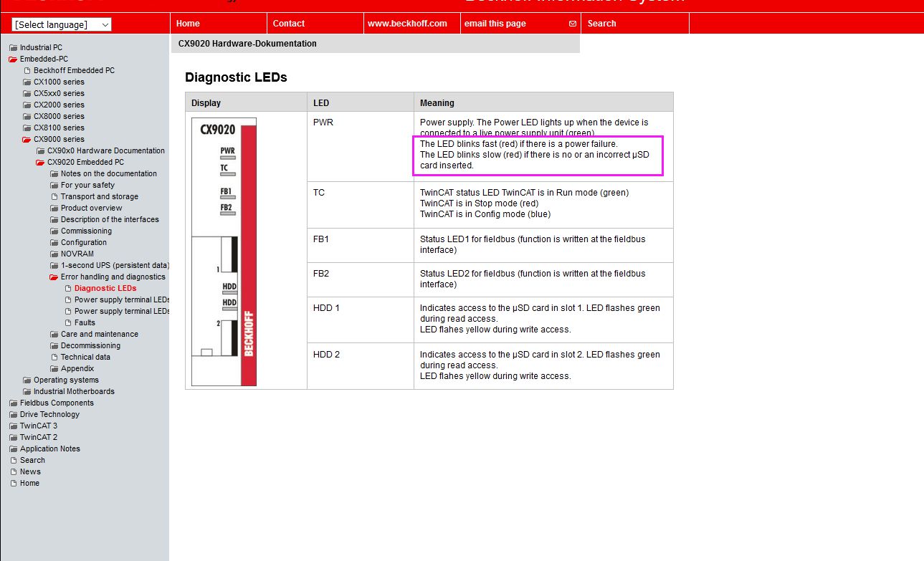Open the News entry in the sidebar tree
This screenshot has height=561, width=924.
tap(30, 472)
